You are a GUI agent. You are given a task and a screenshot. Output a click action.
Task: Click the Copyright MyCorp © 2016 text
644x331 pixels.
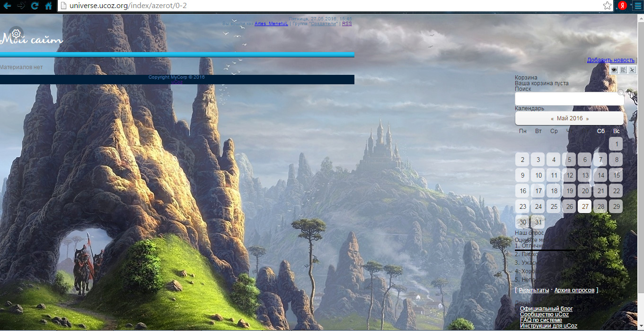pos(176,77)
